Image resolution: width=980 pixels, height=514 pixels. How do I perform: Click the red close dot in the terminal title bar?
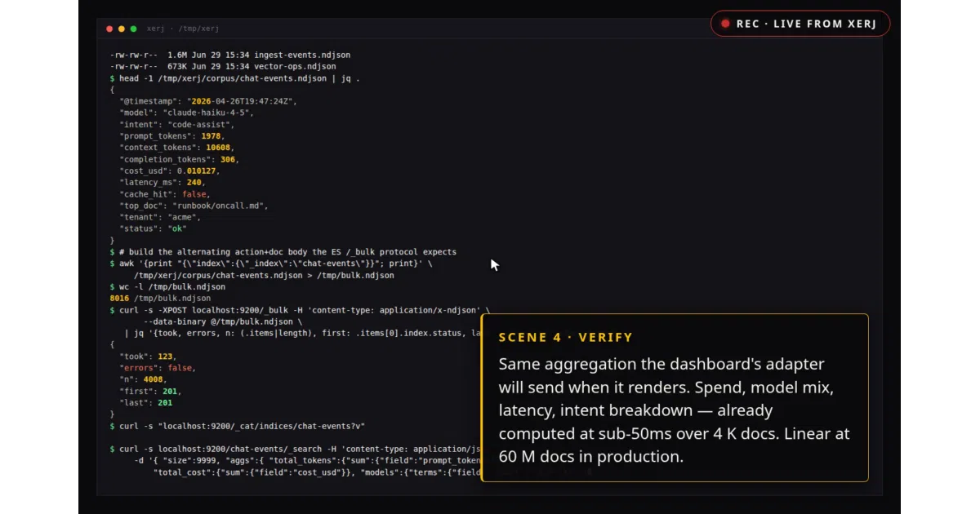coord(110,29)
